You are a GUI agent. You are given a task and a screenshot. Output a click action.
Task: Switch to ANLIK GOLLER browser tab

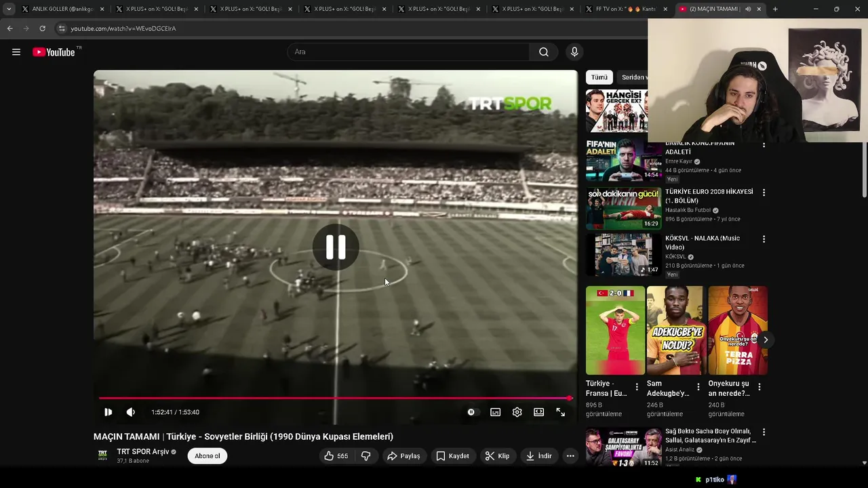[62, 9]
